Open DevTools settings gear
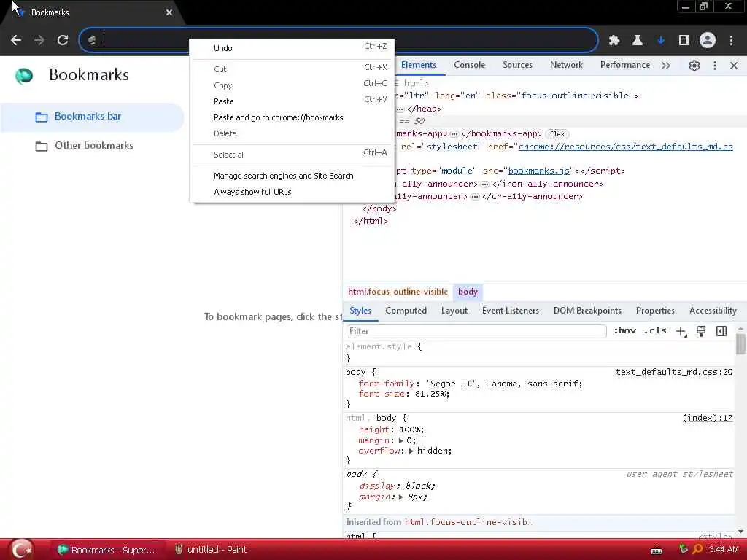 coord(694,66)
